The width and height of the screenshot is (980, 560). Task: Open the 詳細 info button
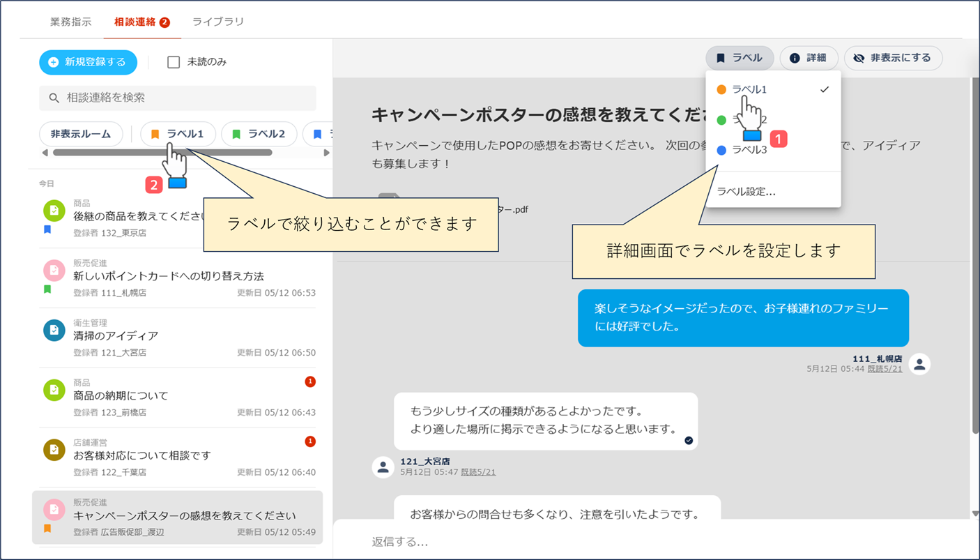coord(809,58)
